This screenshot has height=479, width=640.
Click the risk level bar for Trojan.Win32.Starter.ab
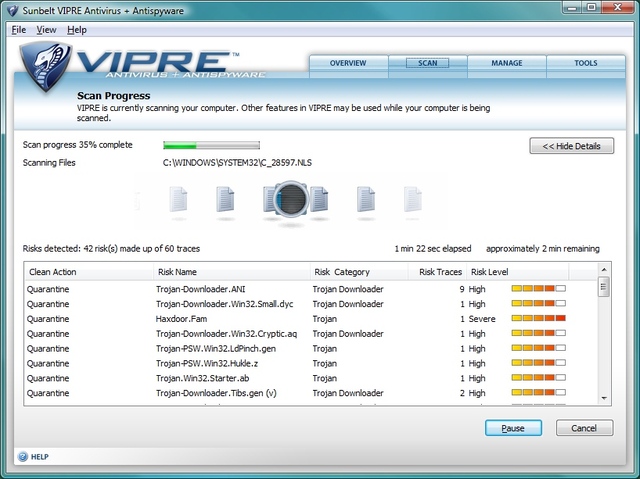[538, 378]
